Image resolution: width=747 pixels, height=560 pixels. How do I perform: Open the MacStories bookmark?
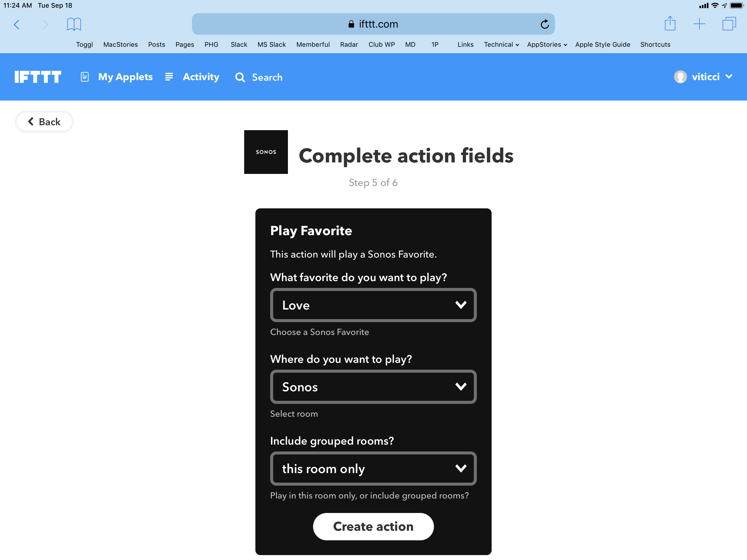[121, 45]
